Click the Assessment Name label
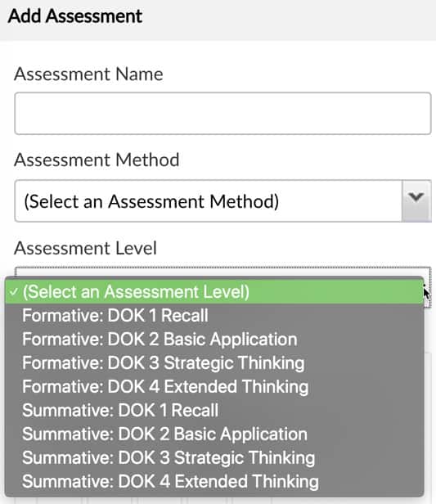 (88, 74)
